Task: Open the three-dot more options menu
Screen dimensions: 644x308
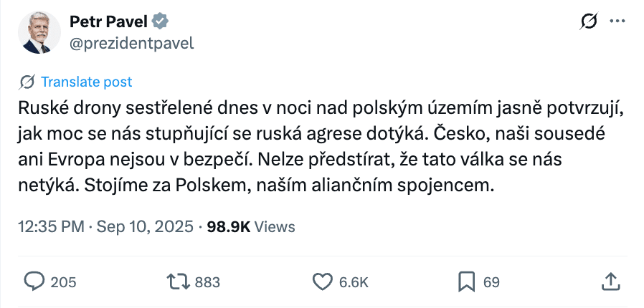Action: click(x=617, y=22)
